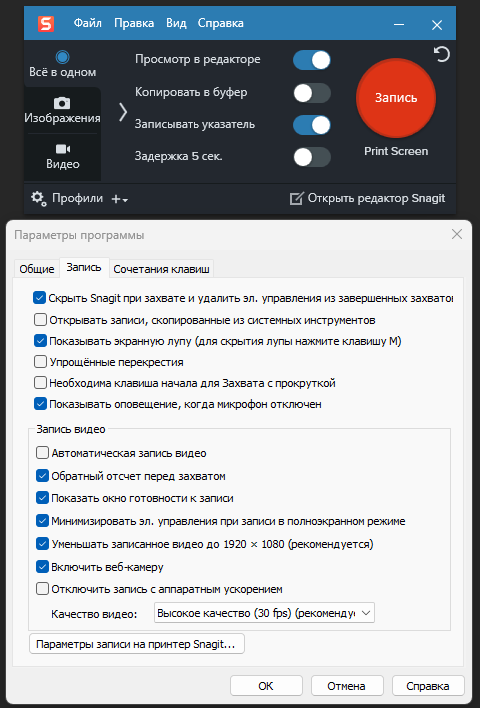Image resolution: width=480 pixels, height=708 pixels.
Task: Switch to Видео camcorder mode
Action: coord(62,156)
